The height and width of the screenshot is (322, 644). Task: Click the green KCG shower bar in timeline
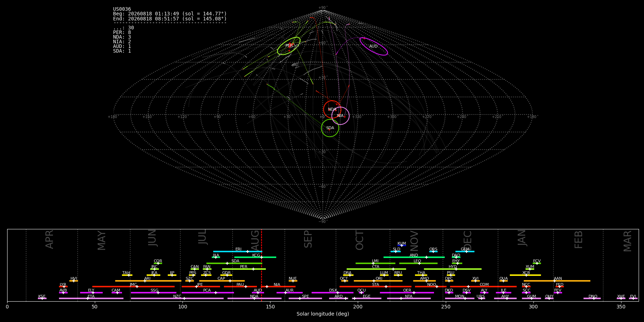[x=255, y=257]
